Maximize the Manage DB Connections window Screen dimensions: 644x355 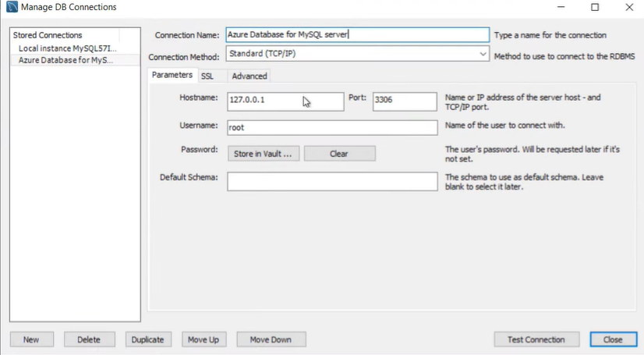[x=595, y=7]
